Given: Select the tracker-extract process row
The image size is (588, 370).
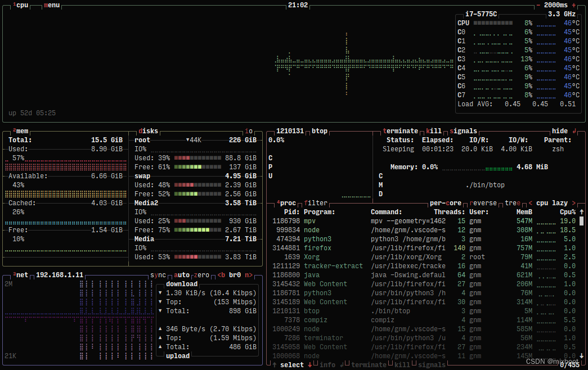Looking at the screenshot, I should (x=424, y=266).
